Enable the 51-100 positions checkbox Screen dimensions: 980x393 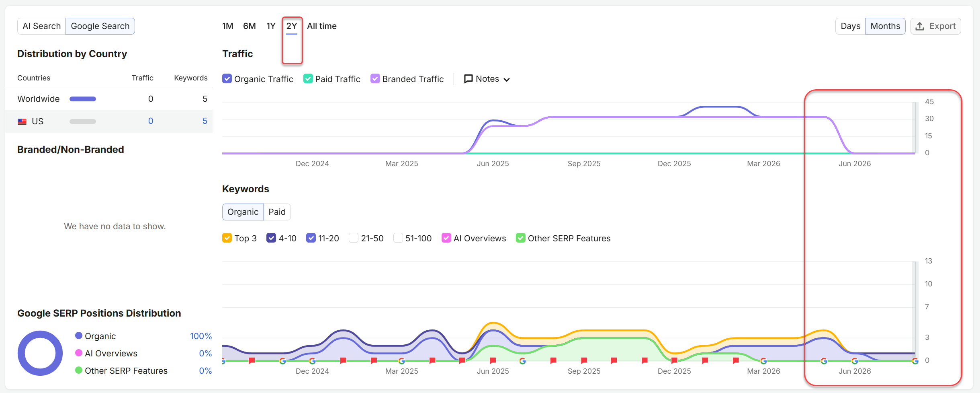[398, 238]
